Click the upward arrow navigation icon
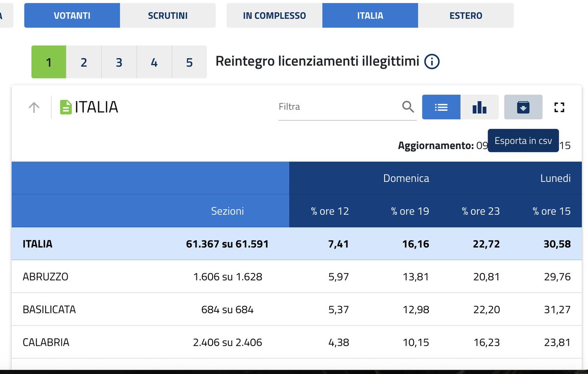 pyautogui.click(x=33, y=106)
